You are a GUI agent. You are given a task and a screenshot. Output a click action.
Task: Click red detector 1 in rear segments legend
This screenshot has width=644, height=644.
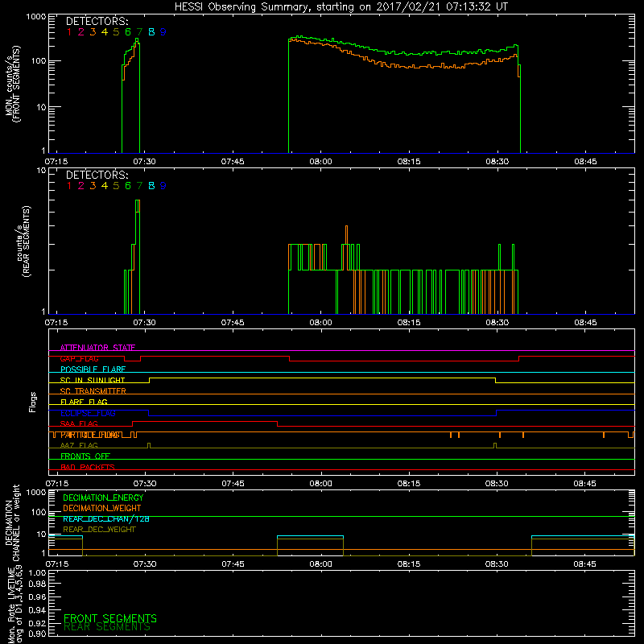pos(69,186)
